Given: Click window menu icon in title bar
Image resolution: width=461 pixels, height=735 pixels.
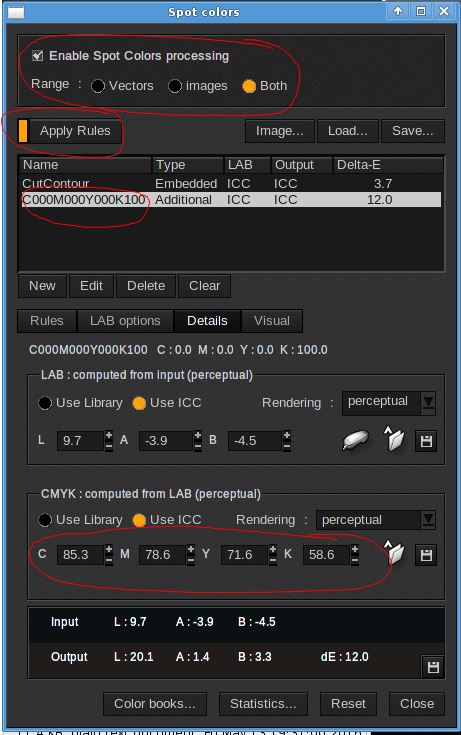Looking at the screenshot, I should (x=16, y=12).
